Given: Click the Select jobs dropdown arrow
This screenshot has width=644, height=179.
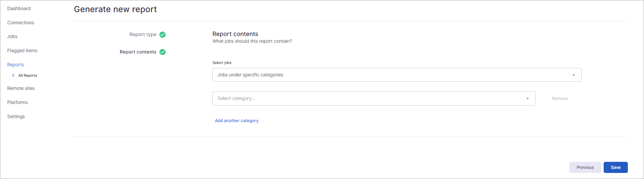Looking at the screenshot, I should [573, 75].
